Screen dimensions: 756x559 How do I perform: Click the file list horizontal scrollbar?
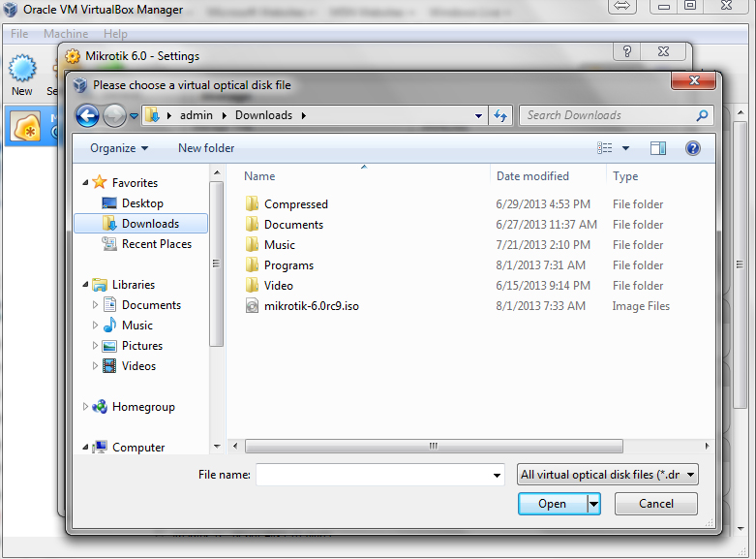click(434, 446)
